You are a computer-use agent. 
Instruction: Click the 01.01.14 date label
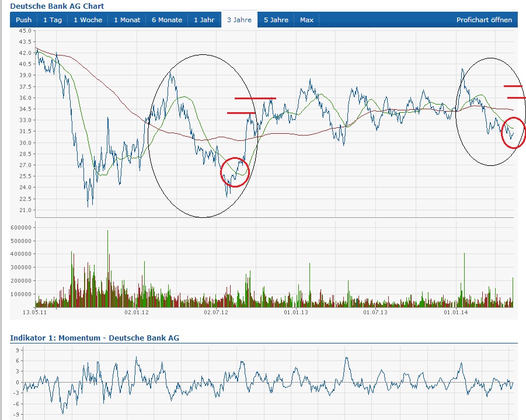tap(456, 313)
